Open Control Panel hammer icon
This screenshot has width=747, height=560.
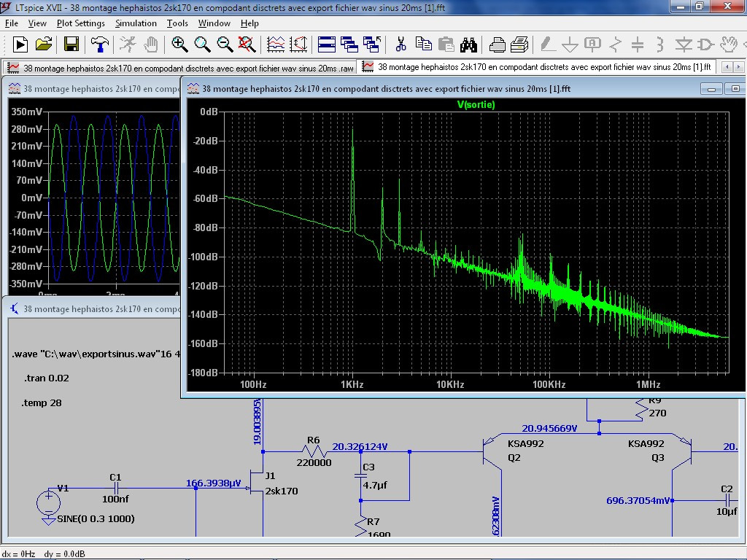click(x=100, y=44)
